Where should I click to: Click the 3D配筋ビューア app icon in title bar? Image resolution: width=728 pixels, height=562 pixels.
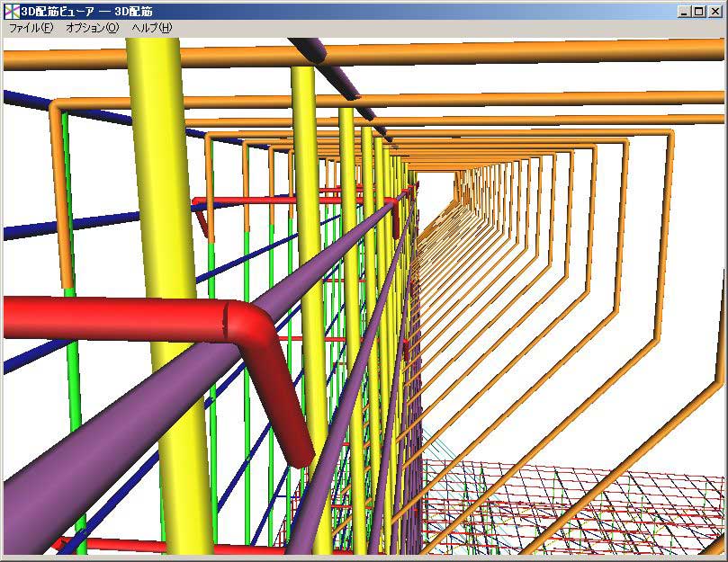click(x=12, y=11)
